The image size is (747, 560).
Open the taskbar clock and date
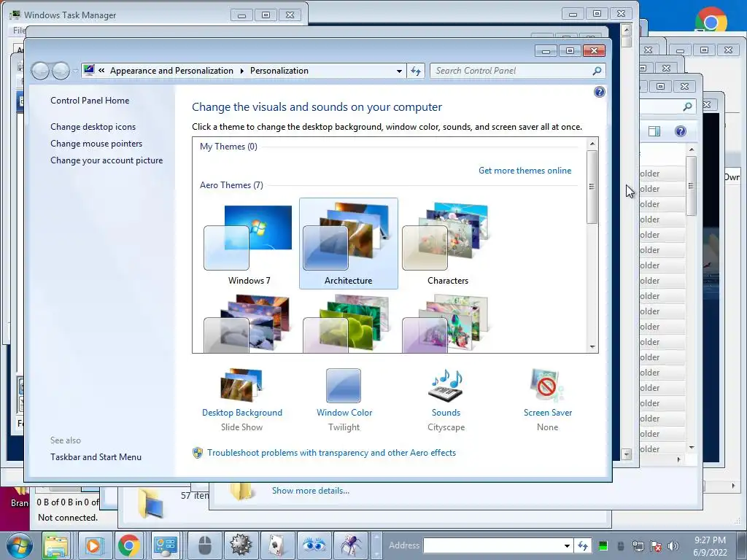[710, 545]
